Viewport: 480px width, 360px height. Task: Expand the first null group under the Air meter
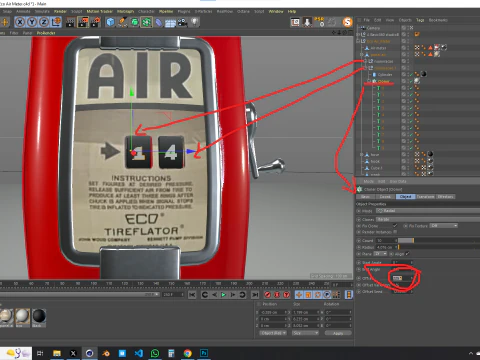[366, 61]
